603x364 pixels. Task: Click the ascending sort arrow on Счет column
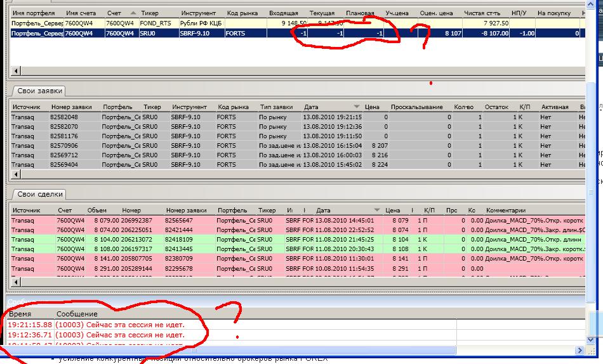click(133, 13)
